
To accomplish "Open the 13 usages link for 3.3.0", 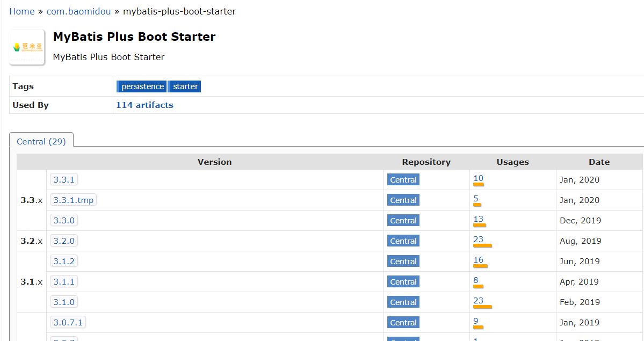I will [x=478, y=219].
